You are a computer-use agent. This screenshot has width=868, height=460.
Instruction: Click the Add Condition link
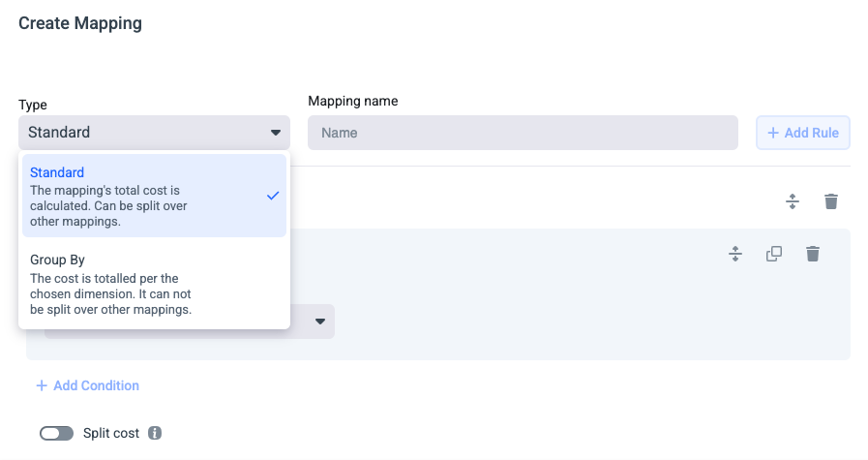87,385
